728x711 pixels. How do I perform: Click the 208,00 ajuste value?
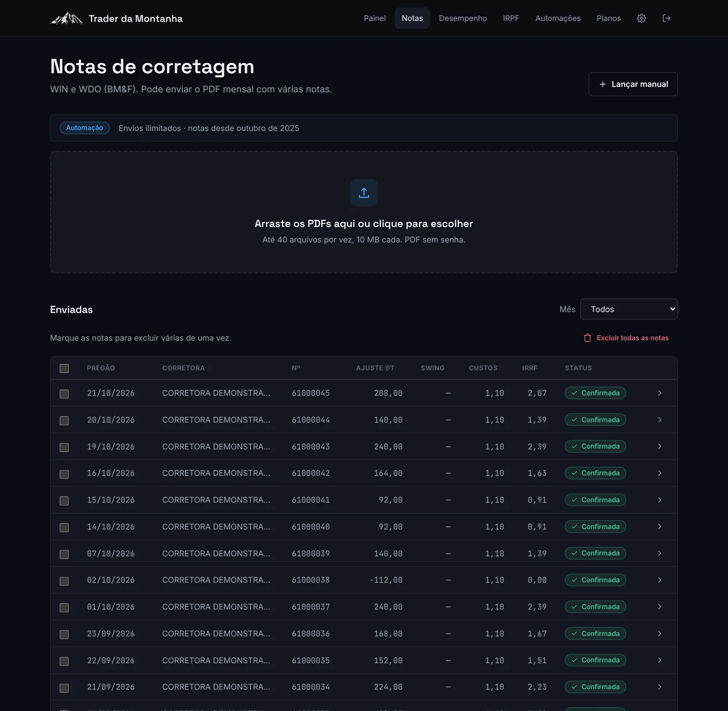pyautogui.click(x=388, y=393)
